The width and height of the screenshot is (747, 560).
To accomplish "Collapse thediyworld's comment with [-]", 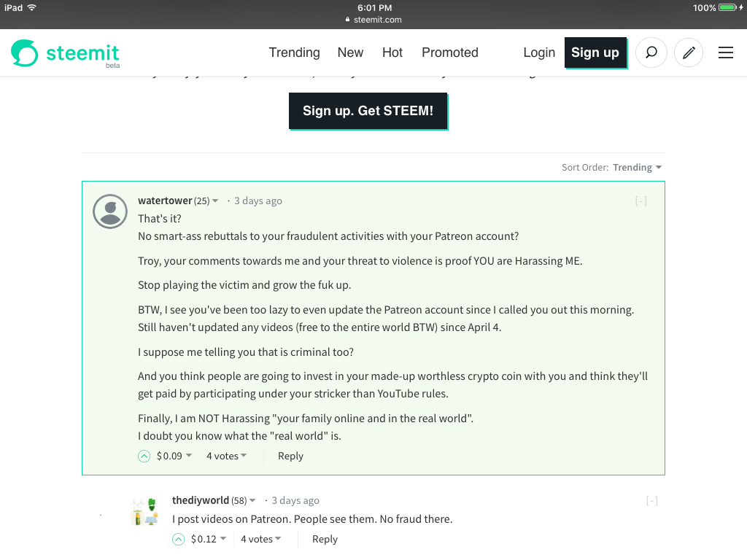I will pyautogui.click(x=651, y=500).
